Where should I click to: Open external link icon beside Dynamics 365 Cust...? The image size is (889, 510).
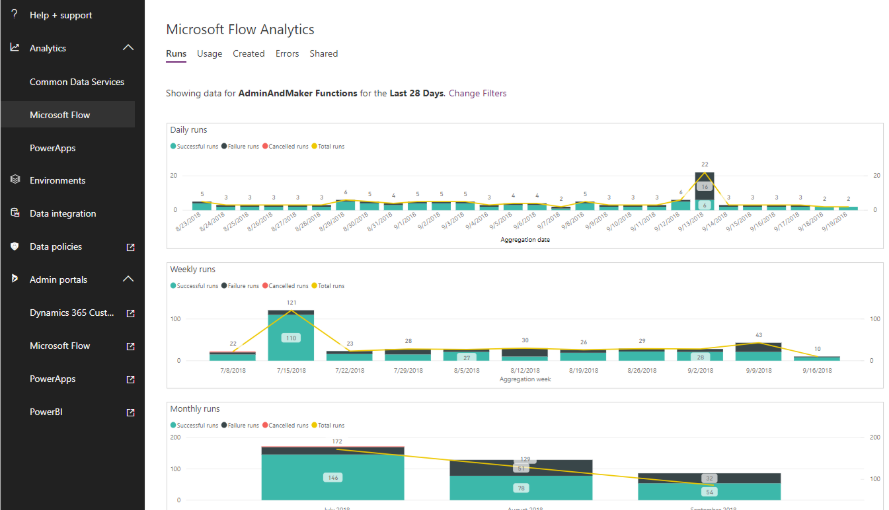[x=130, y=313]
